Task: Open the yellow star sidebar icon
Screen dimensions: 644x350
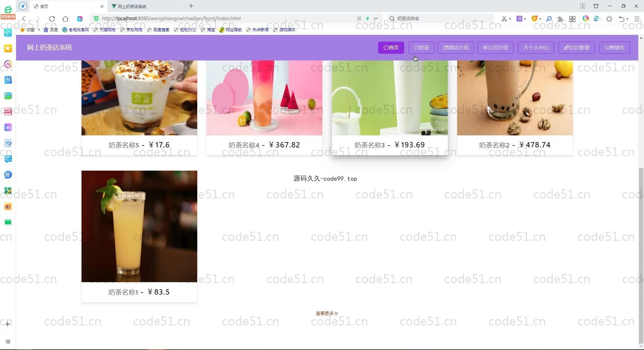Action: (x=8, y=48)
